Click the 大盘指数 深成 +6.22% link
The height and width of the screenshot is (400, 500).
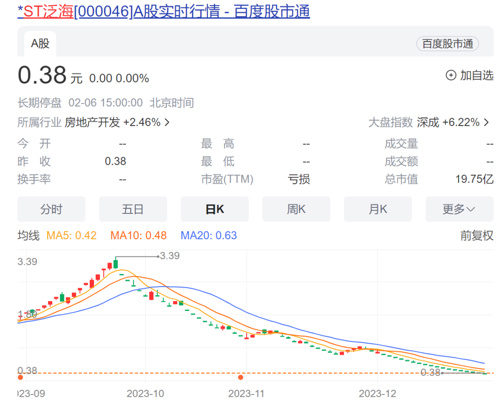click(429, 123)
